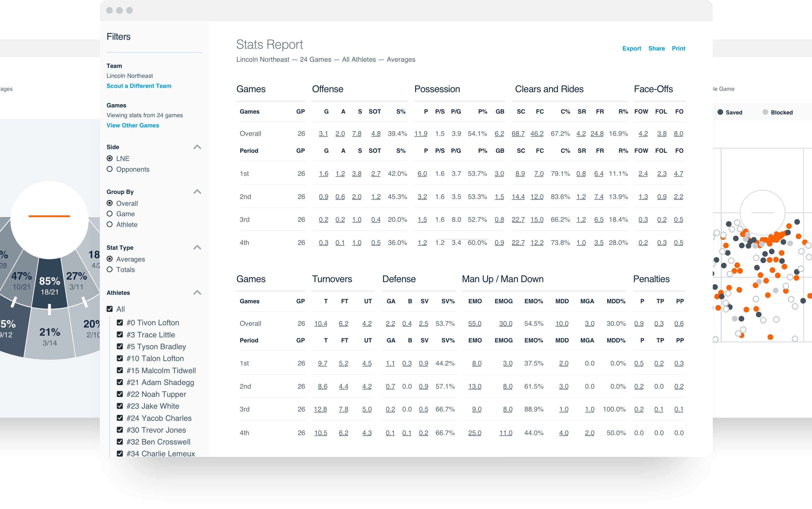This screenshot has width=812, height=509.
Task: Open View Other Games link
Action: (x=133, y=125)
